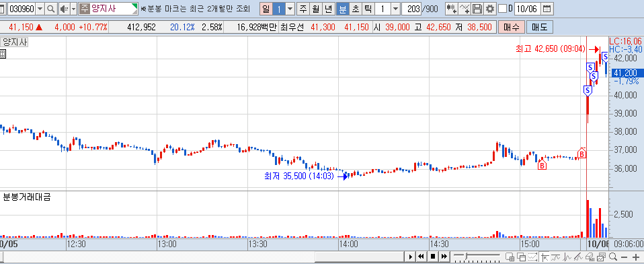
Task: Open the date calendar picker icon
Action: (x=547, y=8)
